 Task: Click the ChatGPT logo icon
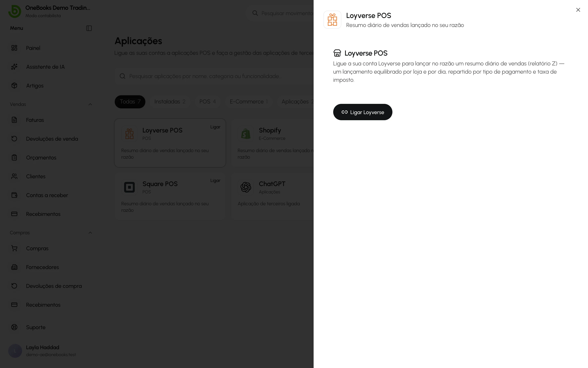click(246, 187)
